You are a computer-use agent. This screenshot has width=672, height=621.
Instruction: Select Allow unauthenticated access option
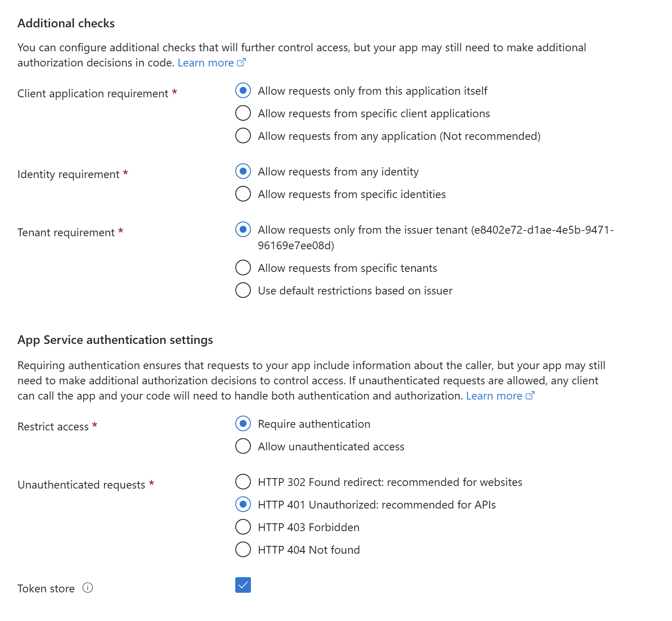click(243, 446)
